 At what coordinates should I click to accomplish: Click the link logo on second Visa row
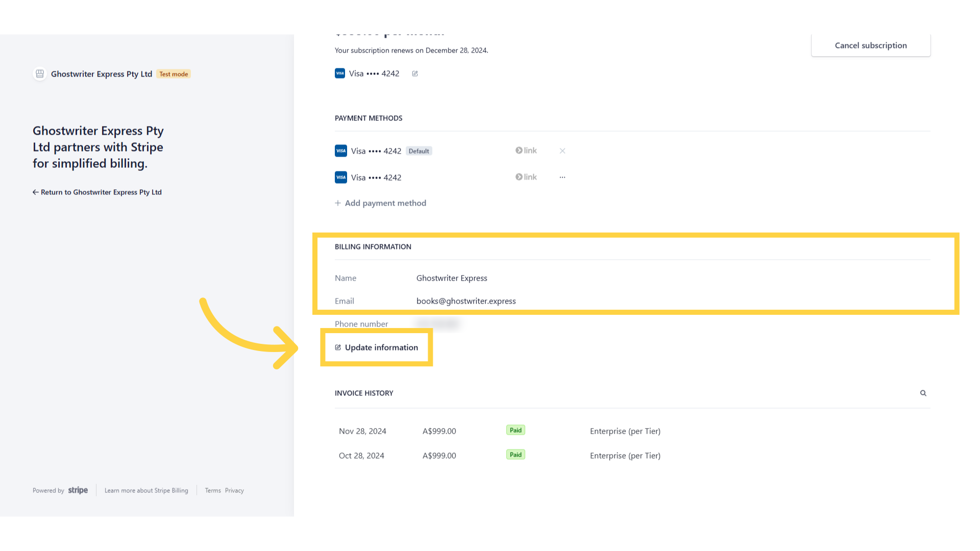point(526,177)
